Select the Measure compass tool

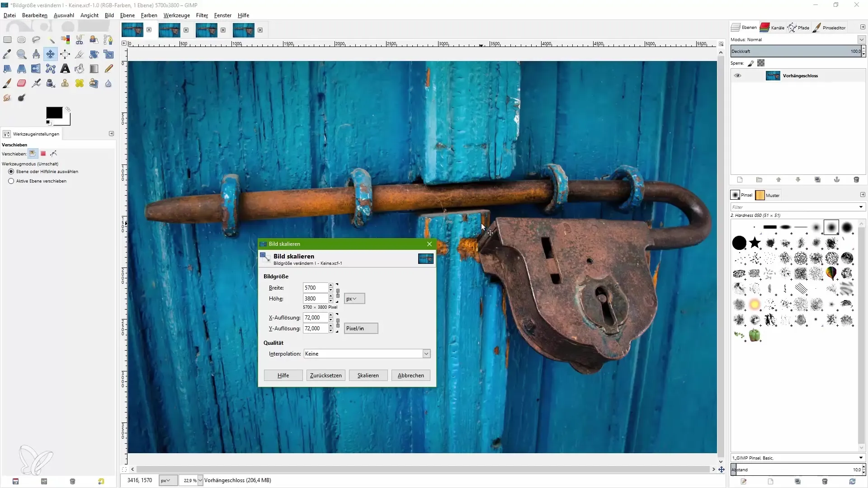36,54
